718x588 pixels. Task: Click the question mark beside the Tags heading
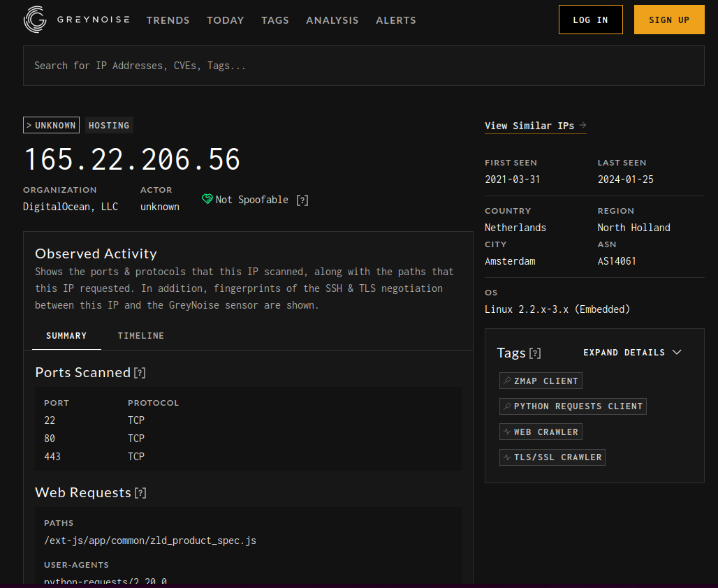point(535,353)
